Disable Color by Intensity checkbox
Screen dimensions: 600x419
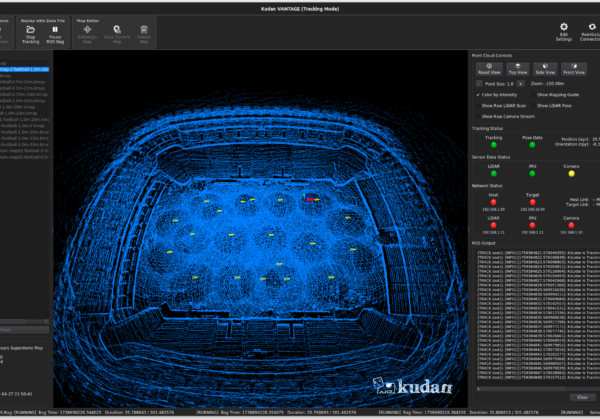[476, 94]
